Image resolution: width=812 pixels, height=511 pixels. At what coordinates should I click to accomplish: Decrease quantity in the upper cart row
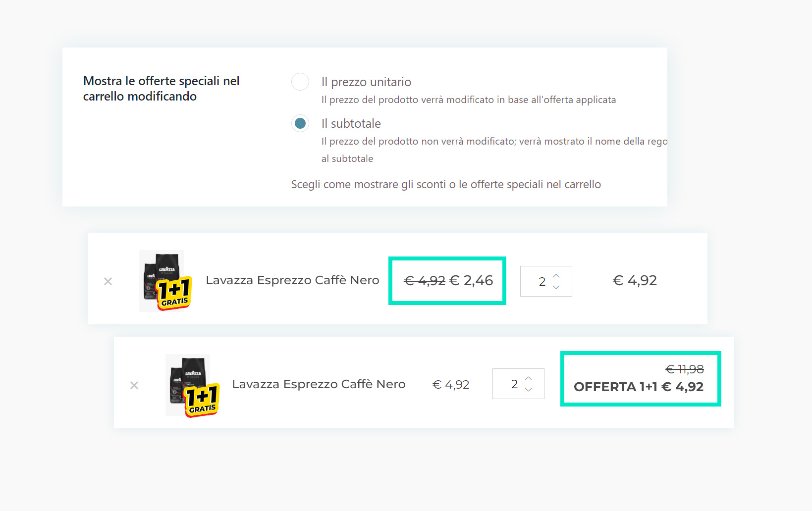556,287
